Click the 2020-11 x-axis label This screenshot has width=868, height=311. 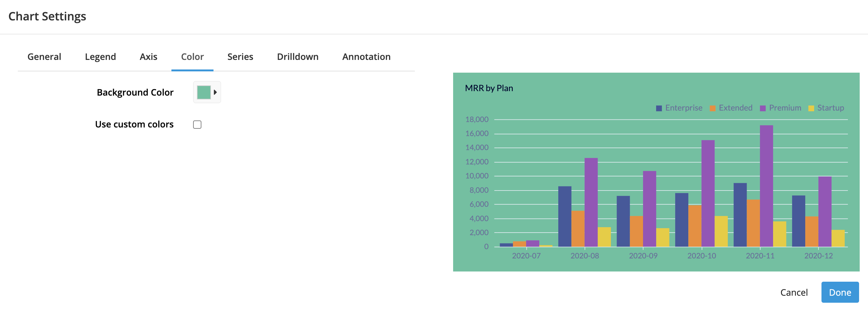point(760,256)
